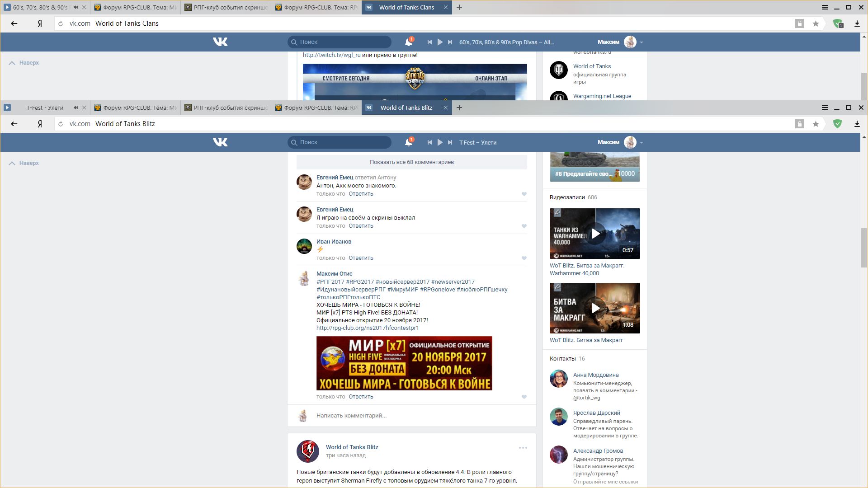Click the VK logo in lower window

[220, 142]
